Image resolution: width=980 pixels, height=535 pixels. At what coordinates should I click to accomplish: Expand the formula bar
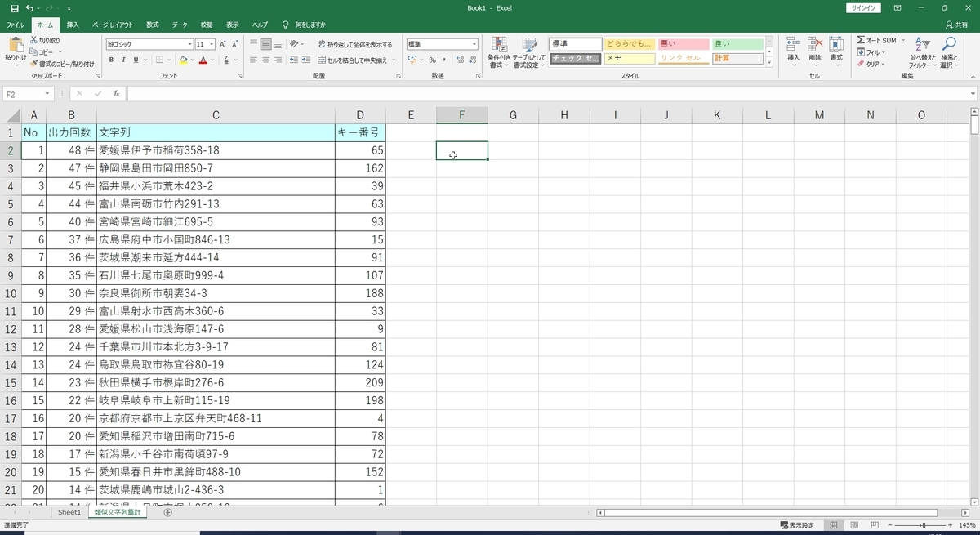tap(973, 94)
